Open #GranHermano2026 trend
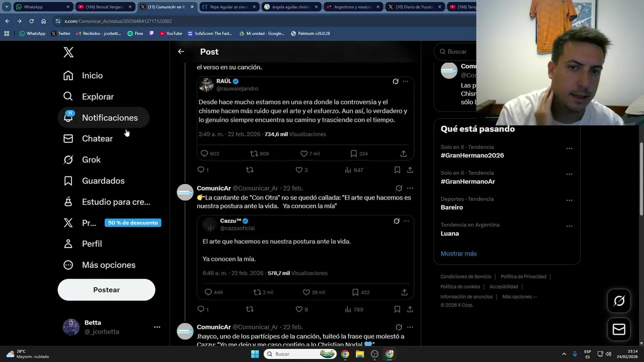Screen dimensions: 644x362 (472, 155)
